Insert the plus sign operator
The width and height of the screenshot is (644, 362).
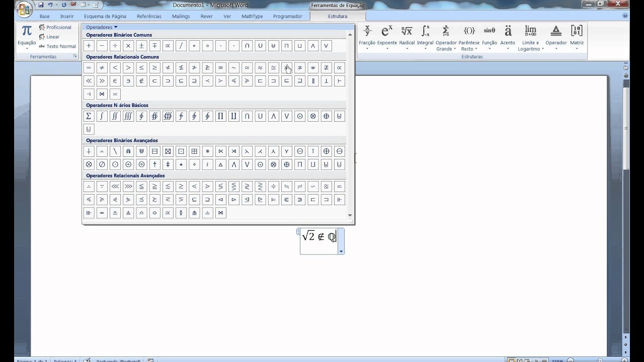point(89,46)
